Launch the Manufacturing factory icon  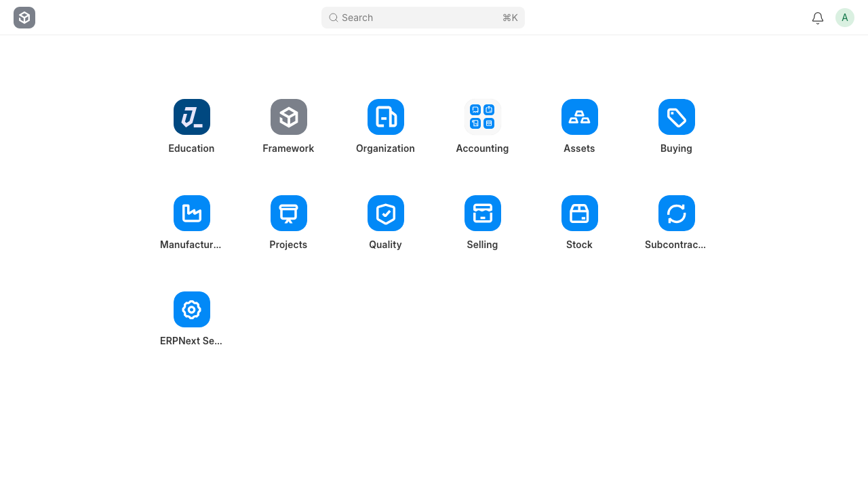192,213
